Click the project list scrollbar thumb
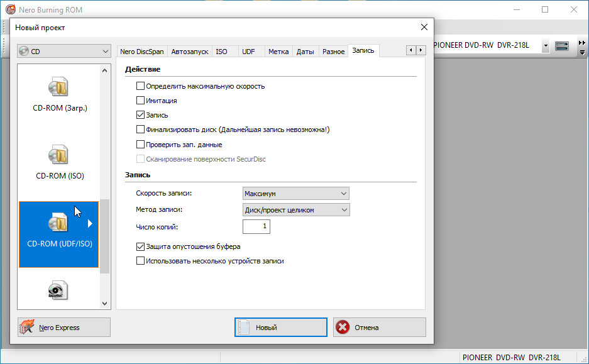 pos(105,236)
